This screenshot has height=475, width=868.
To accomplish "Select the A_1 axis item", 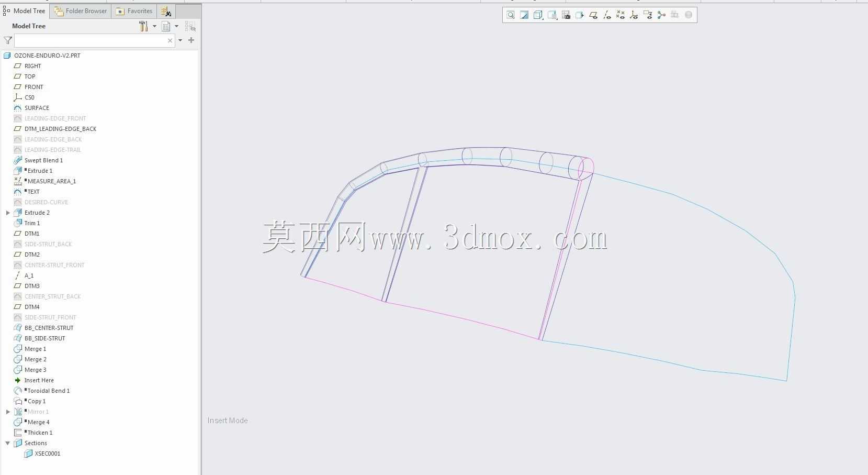I will (29, 275).
